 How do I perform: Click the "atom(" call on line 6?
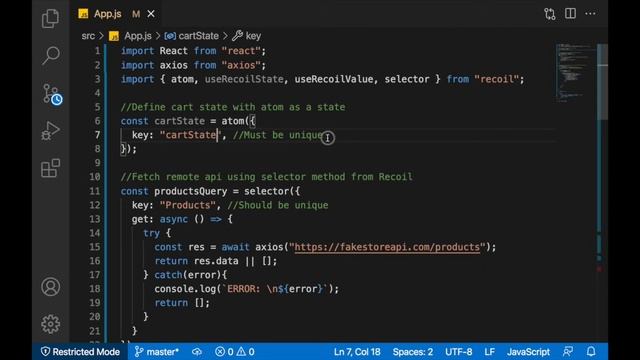pyautogui.click(x=235, y=121)
